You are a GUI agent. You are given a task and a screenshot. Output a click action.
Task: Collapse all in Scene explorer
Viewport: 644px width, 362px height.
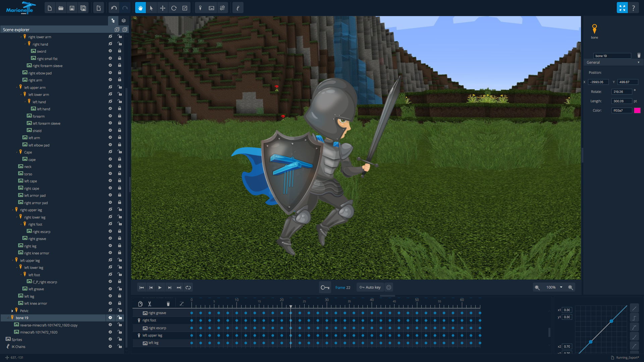pos(125,30)
